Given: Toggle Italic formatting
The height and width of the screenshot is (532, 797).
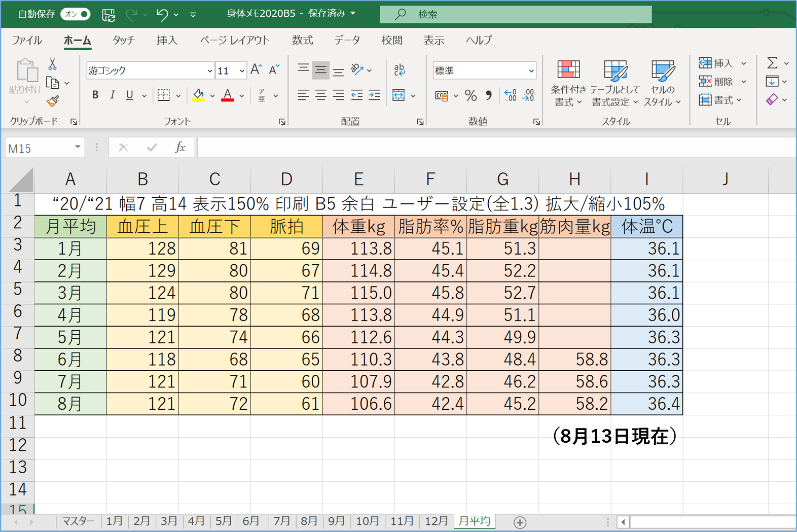Looking at the screenshot, I should pos(113,95).
